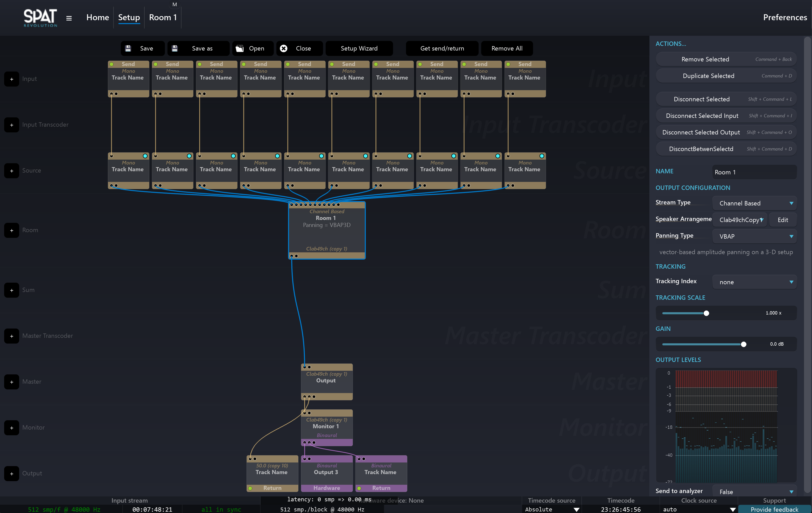Open the Tracking Index dropdown
This screenshot has width=812, height=513.
click(754, 282)
